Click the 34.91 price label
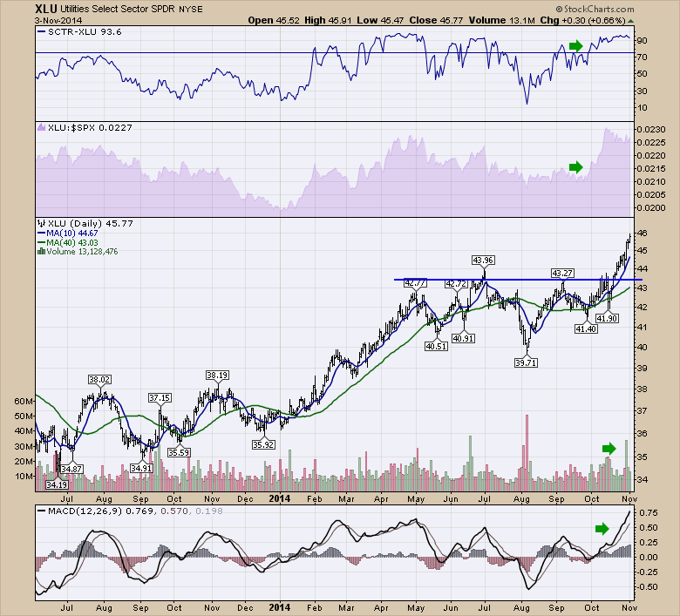 click(141, 468)
